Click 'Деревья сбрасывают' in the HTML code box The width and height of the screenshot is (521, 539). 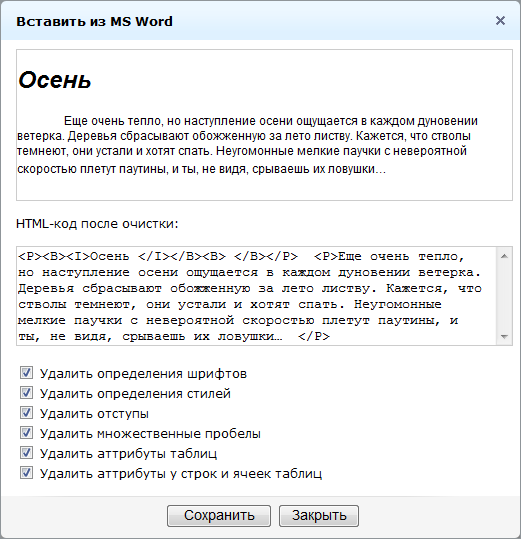click(90, 288)
